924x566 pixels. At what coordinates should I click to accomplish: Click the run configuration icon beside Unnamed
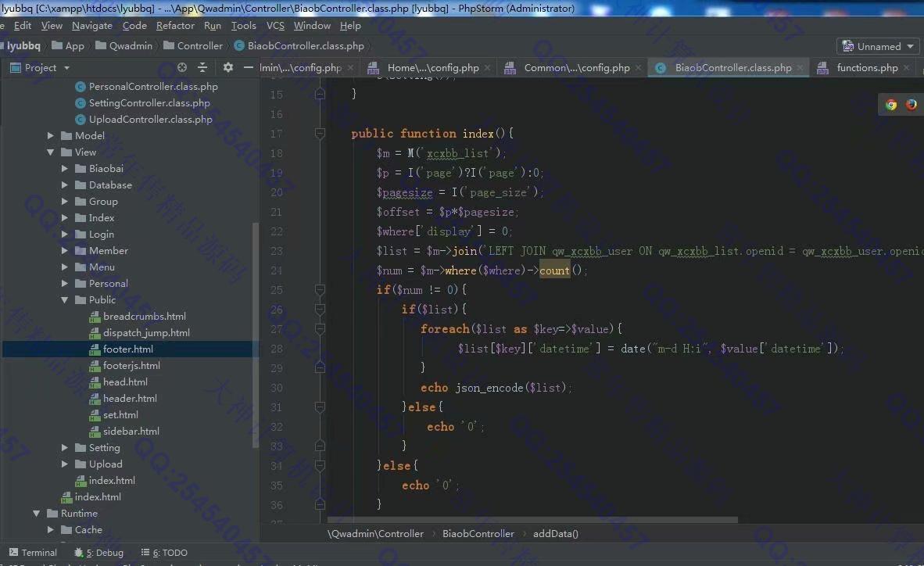click(848, 46)
